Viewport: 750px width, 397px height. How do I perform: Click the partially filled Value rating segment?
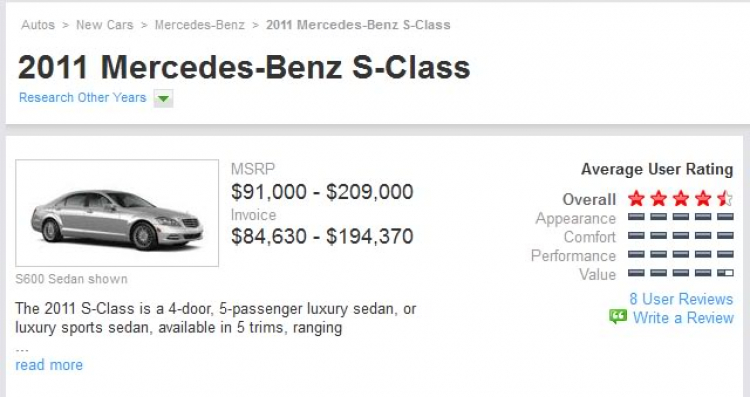pos(725,273)
